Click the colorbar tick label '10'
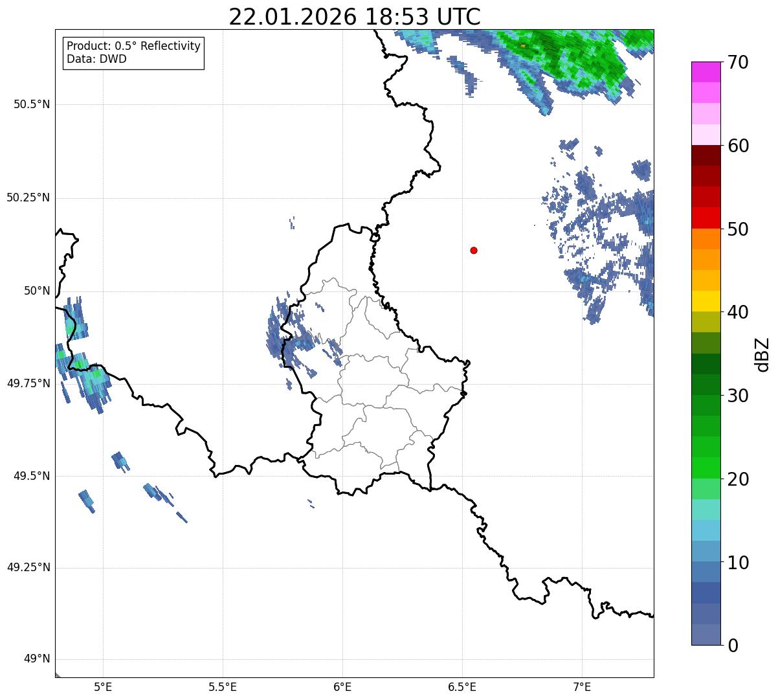778x700 pixels. (737, 563)
